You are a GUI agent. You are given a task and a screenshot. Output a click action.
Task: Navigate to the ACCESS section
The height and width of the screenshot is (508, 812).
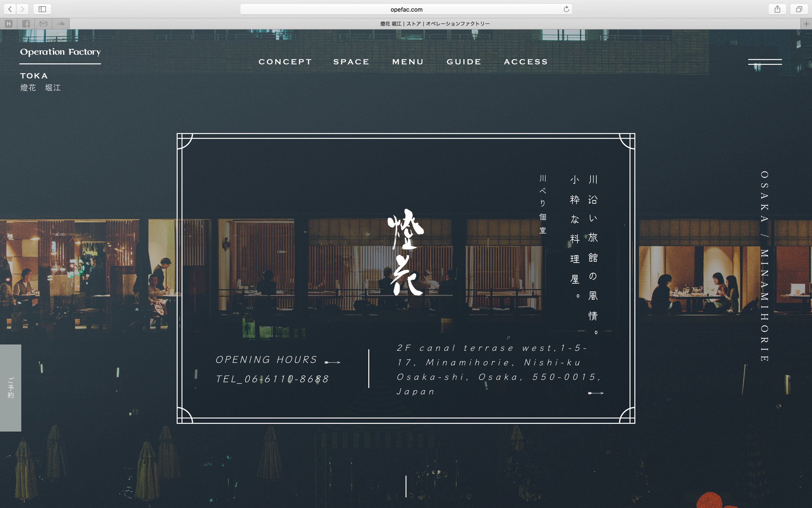(x=526, y=62)
